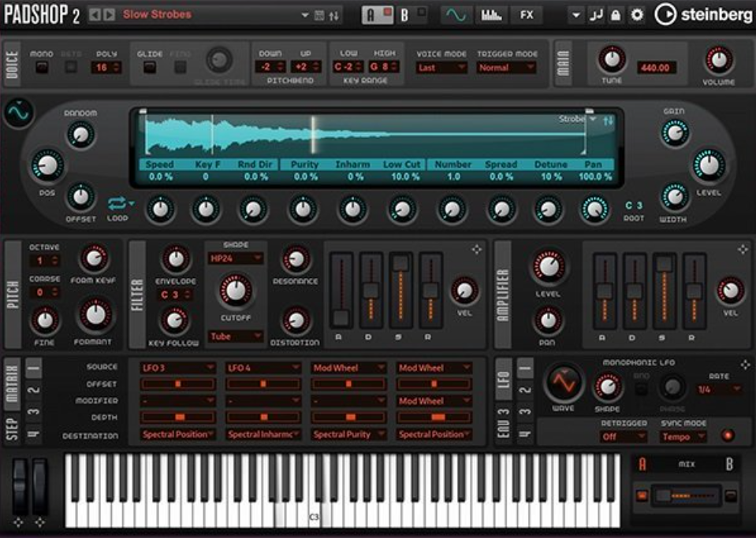This screenshot has height=538, width=756.
Task: Toggle layer A mute in Mix section
Action: click(642, 495)
